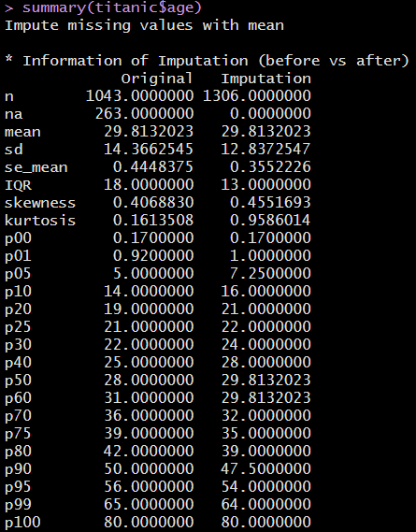Click the IQR value 18.0000000
Screen dimensions: 416x532
coord(149,184)
